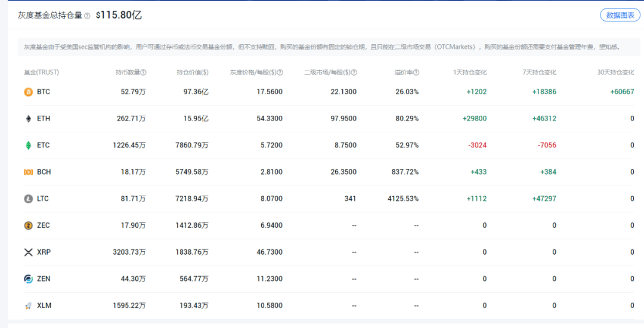The height and width of the screenshot is (328, 644).
Task: Click BCH 1-day change +433
Action: point(478,172)
